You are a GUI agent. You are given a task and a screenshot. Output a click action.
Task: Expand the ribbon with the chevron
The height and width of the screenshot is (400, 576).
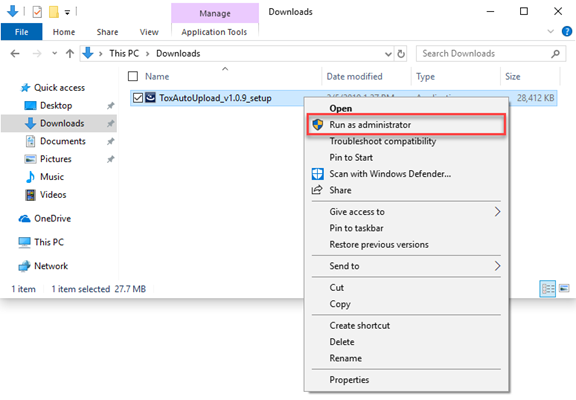click(x=550, y=31)
